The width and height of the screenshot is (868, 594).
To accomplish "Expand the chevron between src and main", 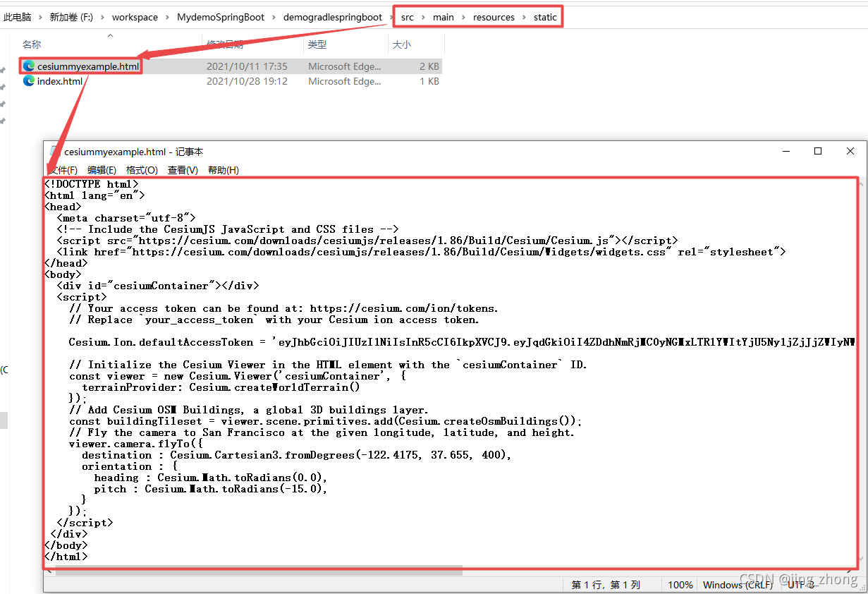I will [x=424, y=17].
